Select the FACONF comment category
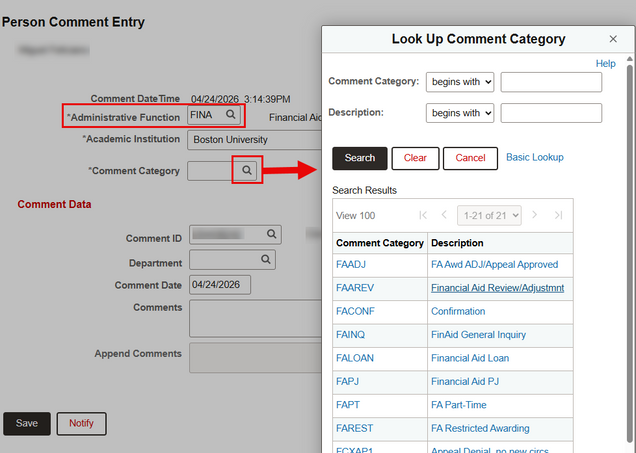The height and width of the screenshot is (453, 636). (x=355, y=311)
